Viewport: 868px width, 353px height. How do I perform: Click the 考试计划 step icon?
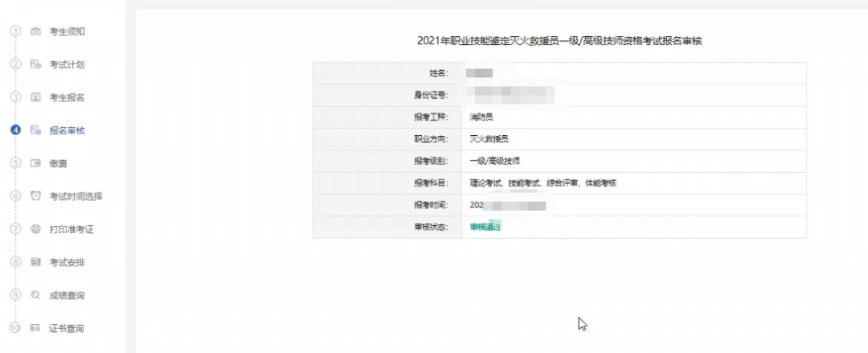(35, 64)
